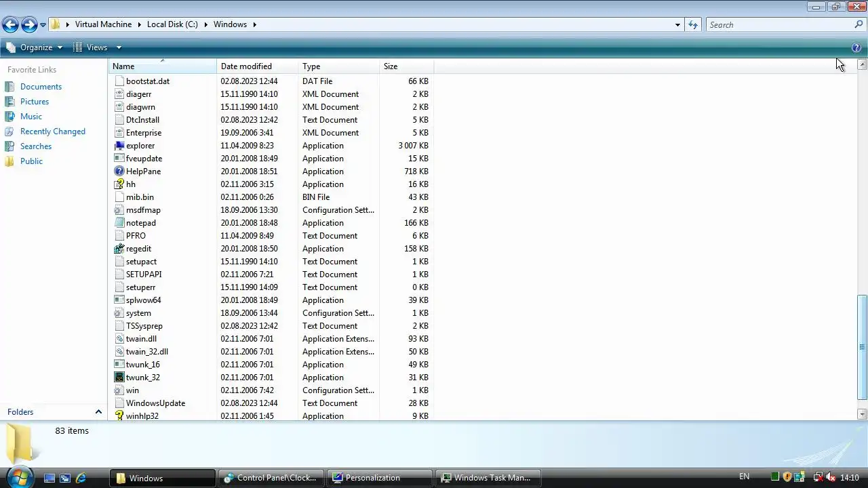The height and width of the screenshot is (488, 868).
Task: Select the TSSysprep file
Action: [x=144, y=326]
